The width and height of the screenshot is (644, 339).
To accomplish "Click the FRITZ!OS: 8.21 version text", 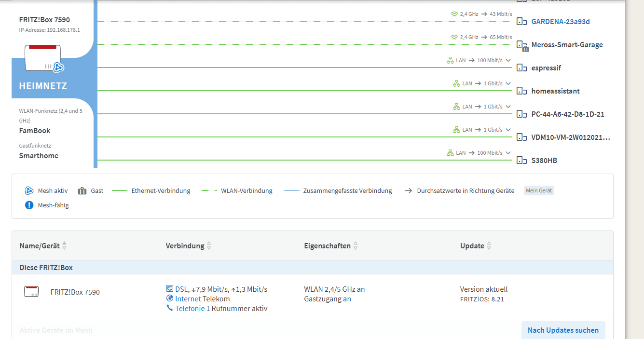I will pyautogui.click(x=482, y=299).
